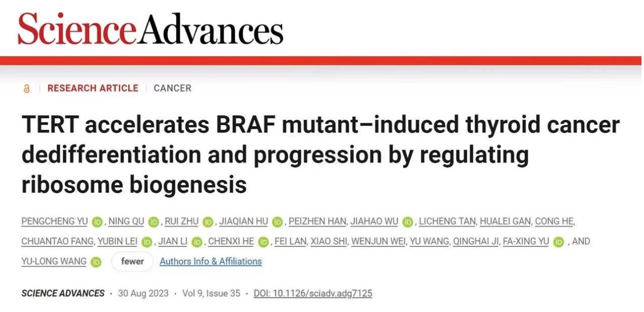The width and height of the screenshot is (644, 312).
Task: Open Yubin Lei's ORCID icon
Action: [x=147, y=242]
